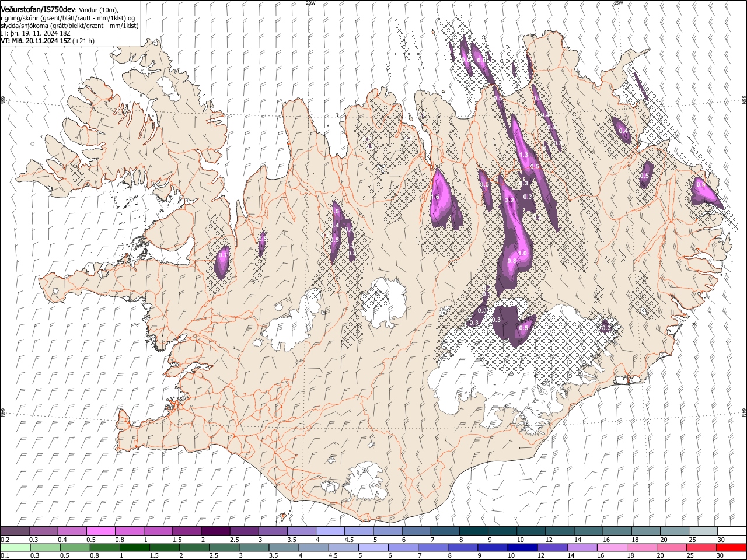This screenshot has height=560, width=747.
Task: Select the darkest green rain swatch labeled 1
Action: (135, 547)
